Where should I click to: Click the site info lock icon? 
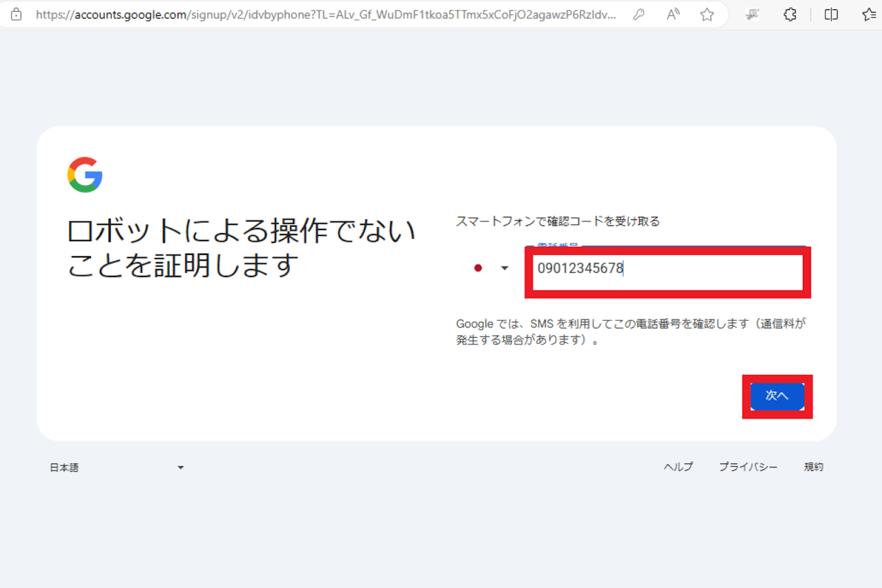(x=16, y=14)
